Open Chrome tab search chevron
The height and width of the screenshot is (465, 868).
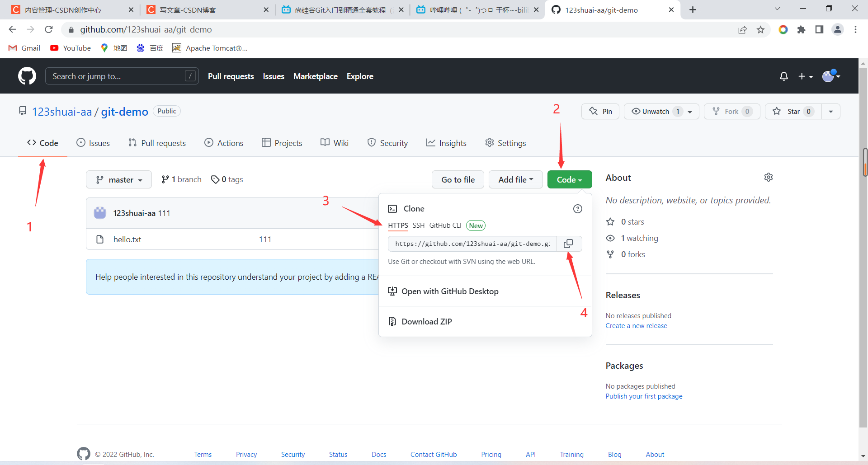pyautogui.click(x=777, y=9)
